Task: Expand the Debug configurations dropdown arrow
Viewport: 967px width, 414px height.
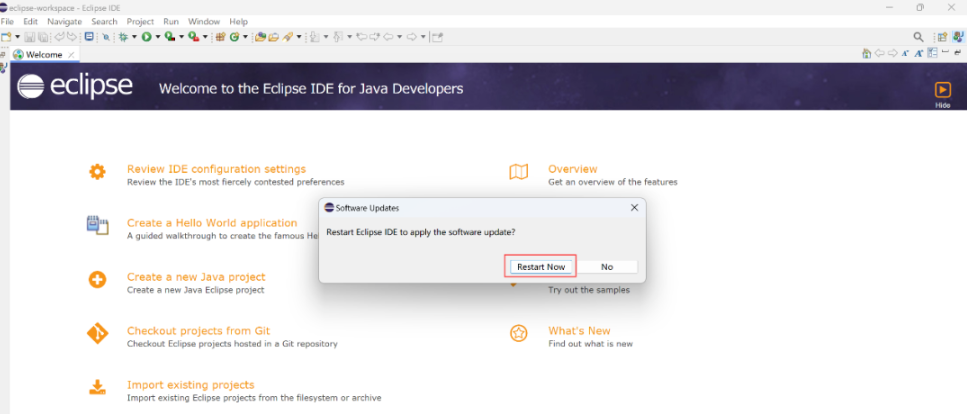Action: coord(134,37)
